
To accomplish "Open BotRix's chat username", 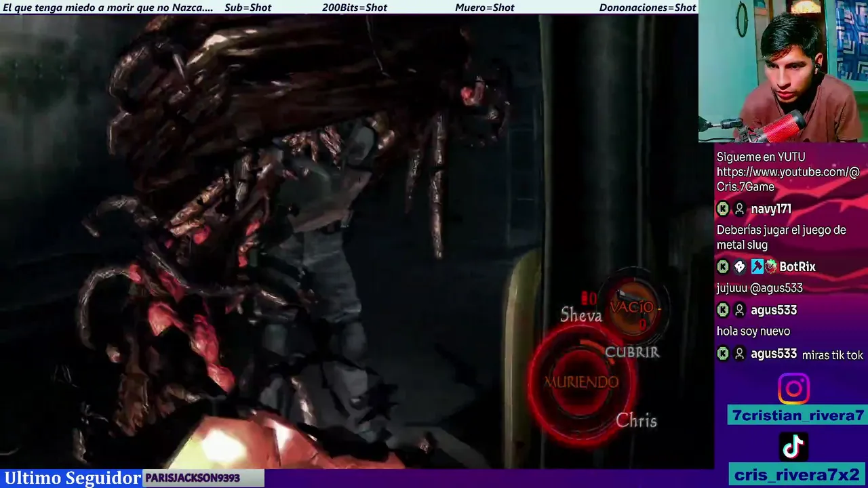I will pos(797,267).
